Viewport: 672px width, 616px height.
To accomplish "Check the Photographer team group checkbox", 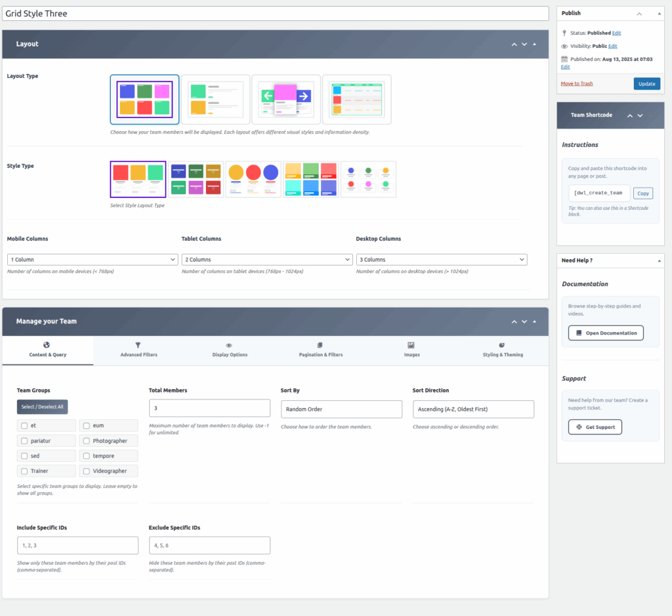I will tap(87, 441).
